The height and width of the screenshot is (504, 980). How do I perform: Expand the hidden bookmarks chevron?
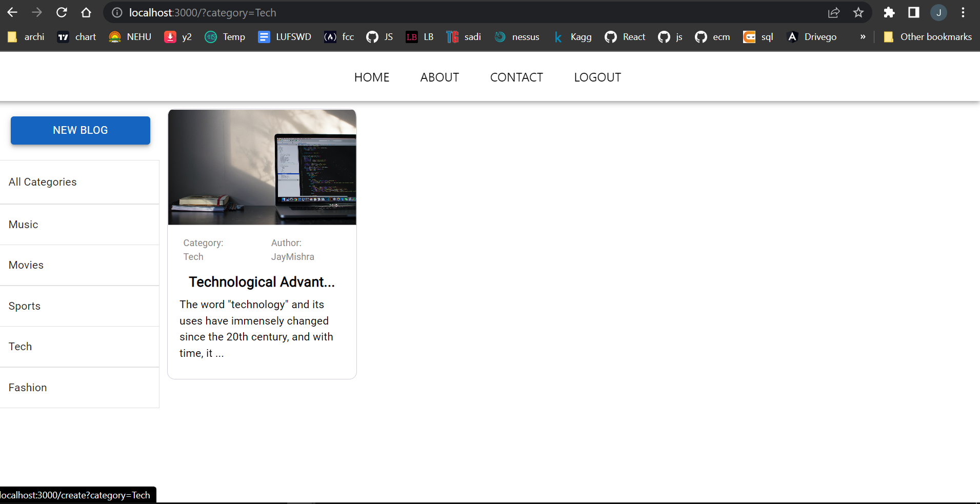pyautogui.click(x=863, y=36)
